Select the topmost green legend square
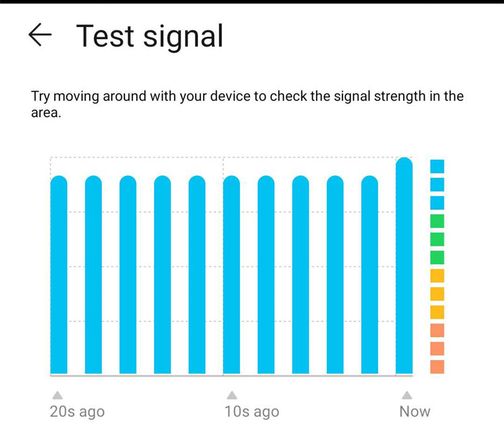 coord(437,221)
